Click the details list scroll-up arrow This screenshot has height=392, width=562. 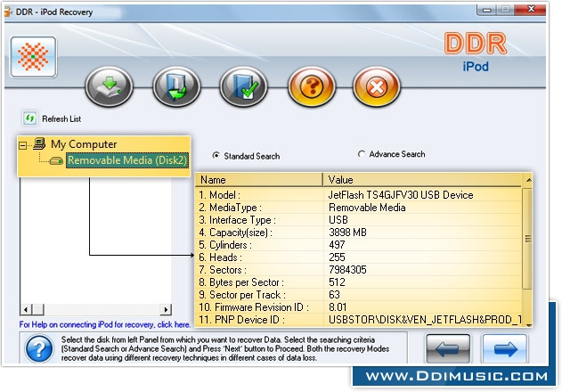[x=528, y=180]
